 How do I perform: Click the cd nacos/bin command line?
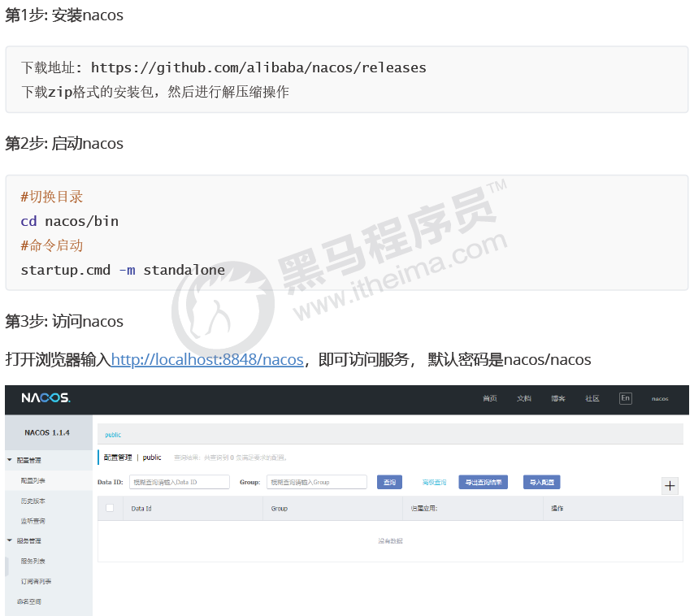[x=70, y=221]
